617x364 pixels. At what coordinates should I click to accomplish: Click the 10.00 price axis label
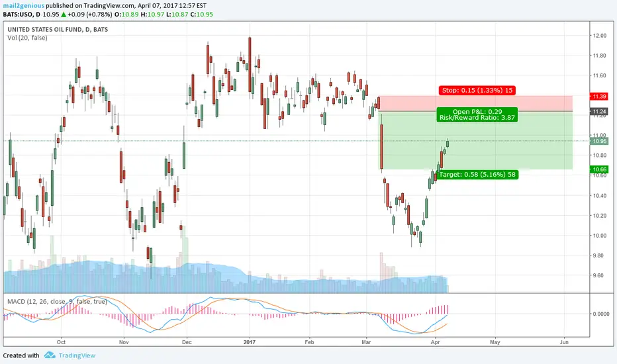(600, 236)
